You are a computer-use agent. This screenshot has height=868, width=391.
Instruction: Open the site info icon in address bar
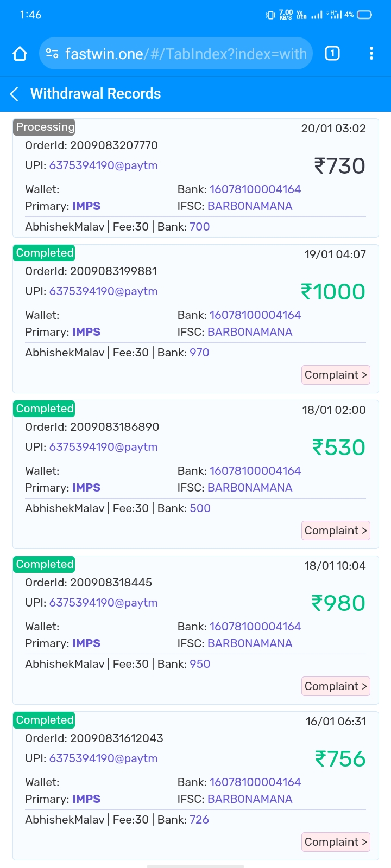coord(52,53)
